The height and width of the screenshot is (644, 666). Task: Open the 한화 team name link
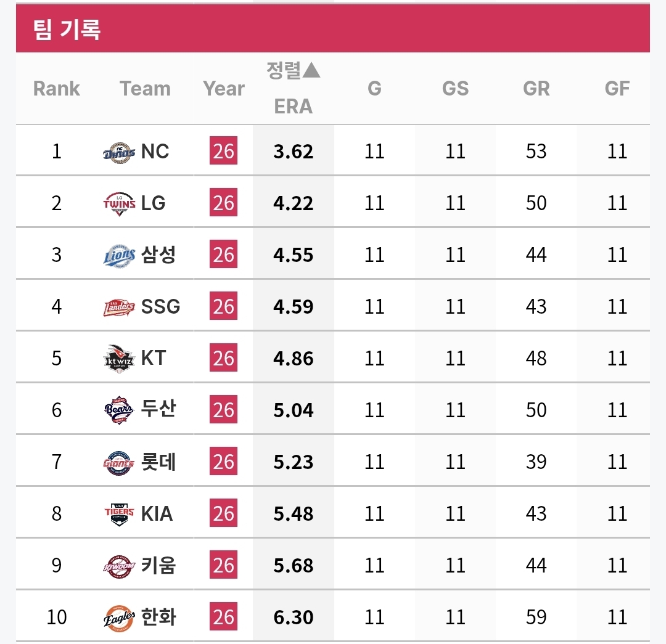(x=158, y=617)
